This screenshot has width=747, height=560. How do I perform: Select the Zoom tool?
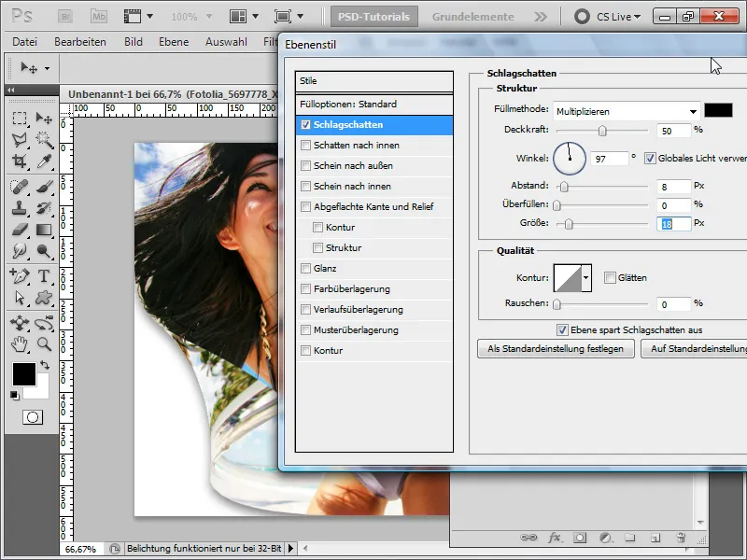tap(44, 344)
